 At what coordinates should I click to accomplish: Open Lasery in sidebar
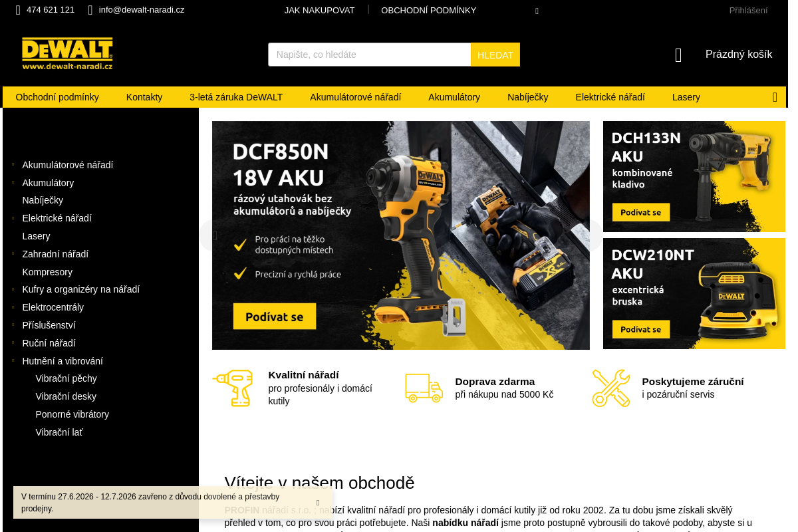click(x=36, y=236)
